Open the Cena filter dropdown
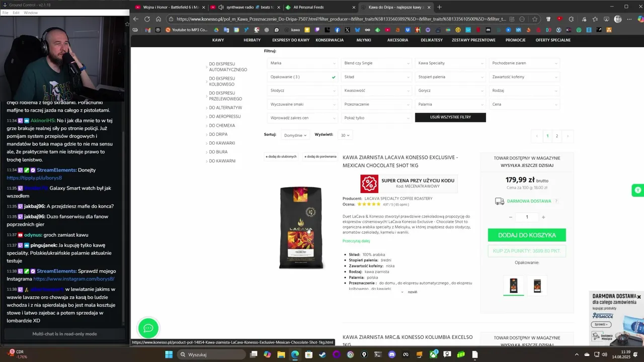644x362 pixels. coord(524,104)
